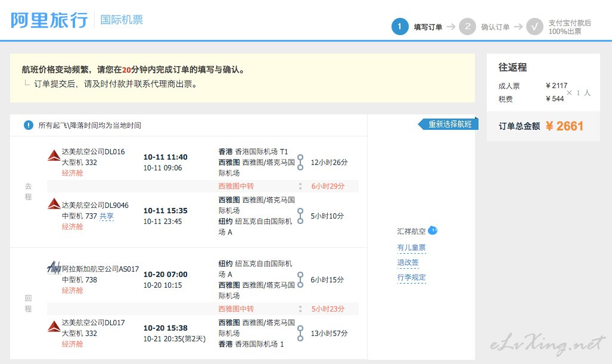
Task: Open the 行李规定 baggage rules link
Action: pos(411,278)
